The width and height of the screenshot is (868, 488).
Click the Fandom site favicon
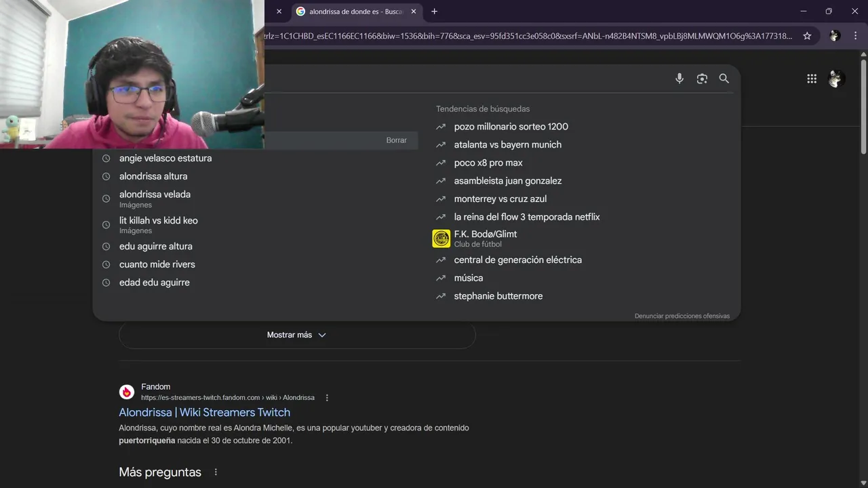[x=127, y=392]
